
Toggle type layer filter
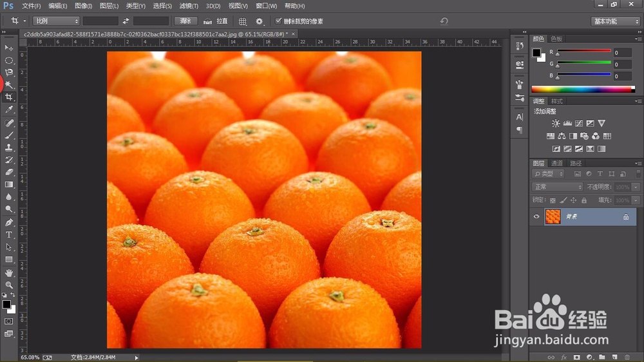pyautogui.click(x=600, y=174)
